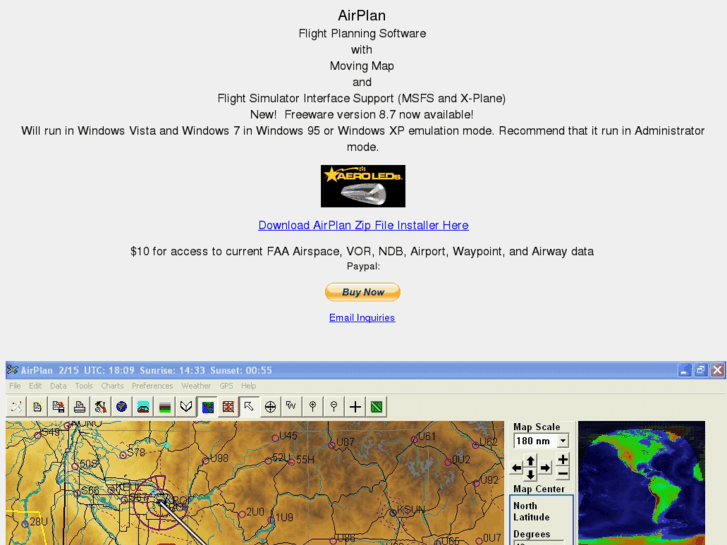Open the Map Scale 180 nm dropdown
The height and width of the screenshot is (545, 727).
(x=562, y=441)
